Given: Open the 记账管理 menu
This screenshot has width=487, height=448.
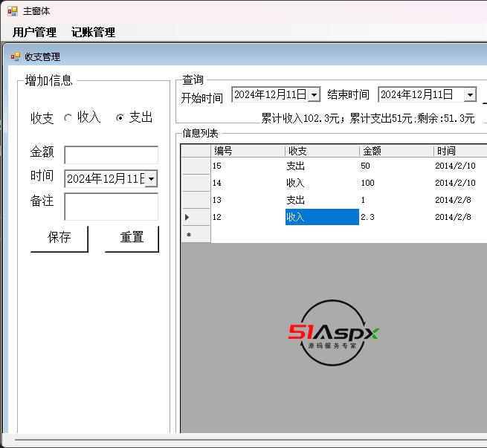Looking at the screenshot, I should click(x=93, y=32).
